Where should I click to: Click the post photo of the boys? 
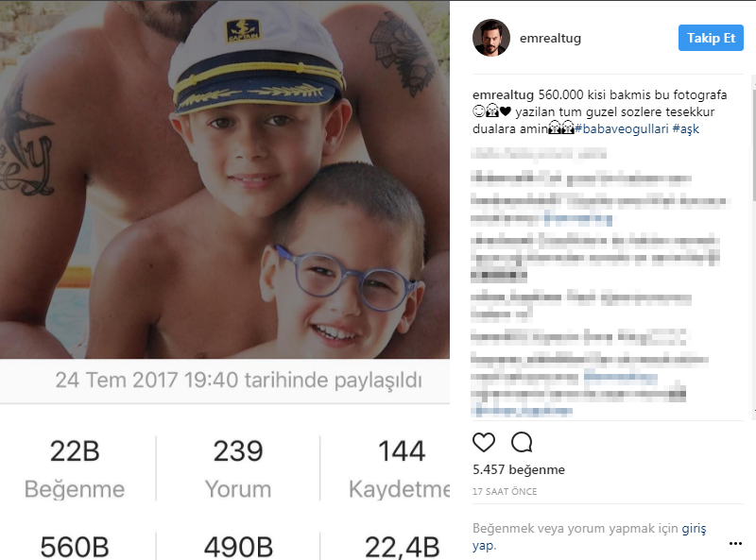tap(225, 179)
